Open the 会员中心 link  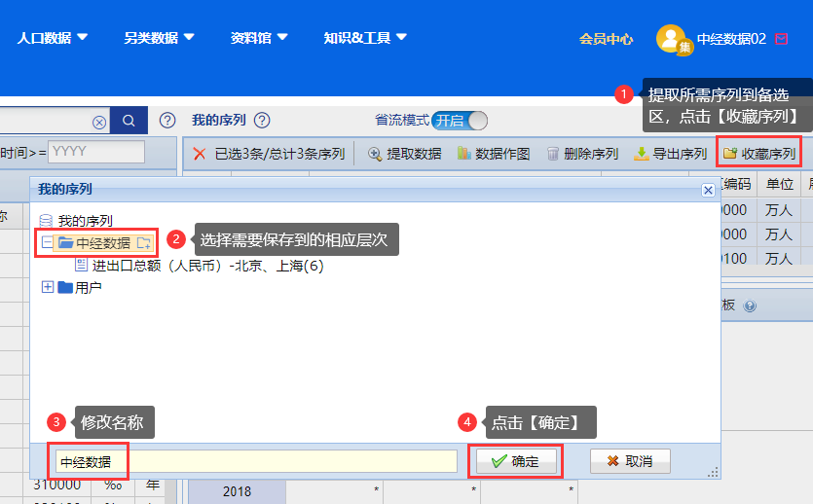[606, 39]
